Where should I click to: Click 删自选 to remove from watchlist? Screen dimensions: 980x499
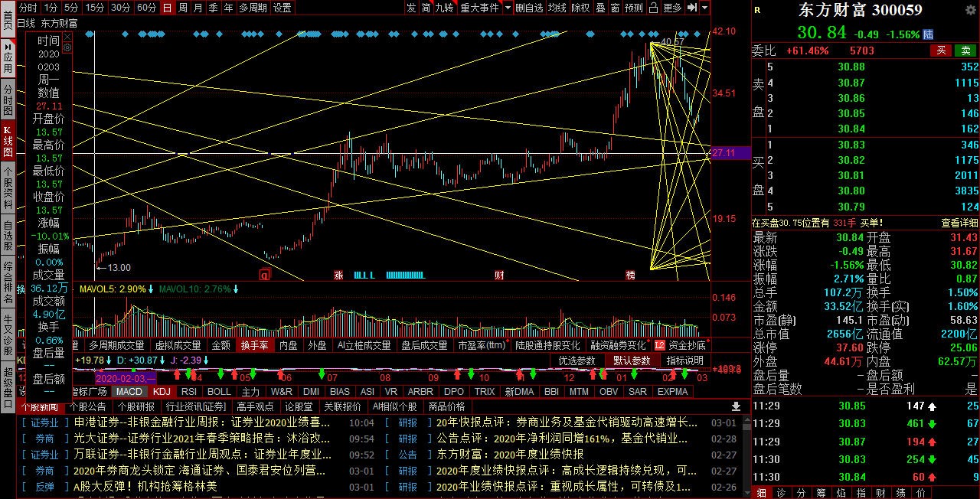tap(529, 8)
